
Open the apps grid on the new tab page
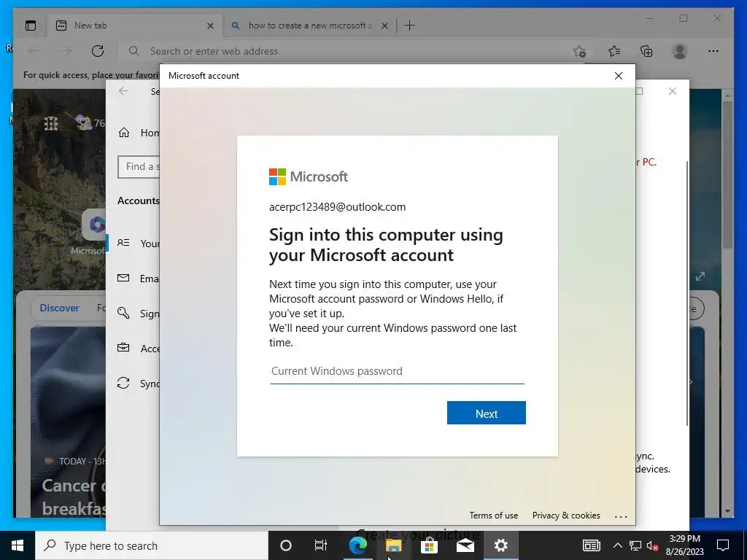tap(51, 124)
